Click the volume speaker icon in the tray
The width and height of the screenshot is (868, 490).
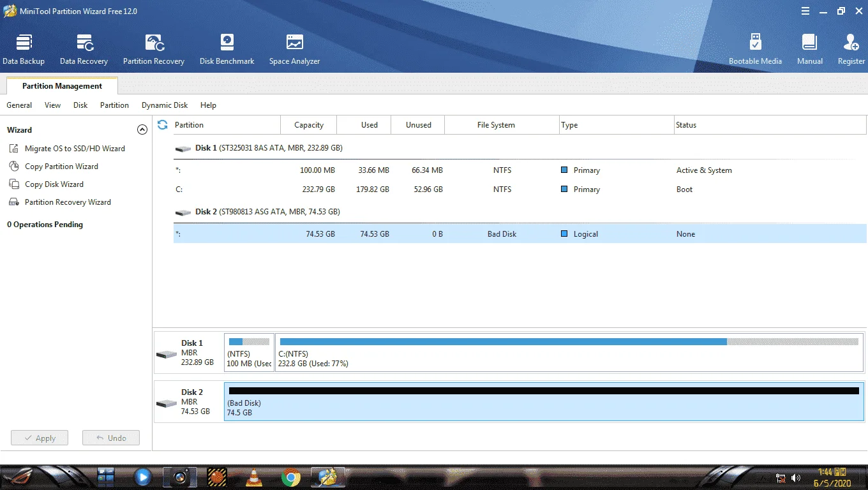coord(796,478)
